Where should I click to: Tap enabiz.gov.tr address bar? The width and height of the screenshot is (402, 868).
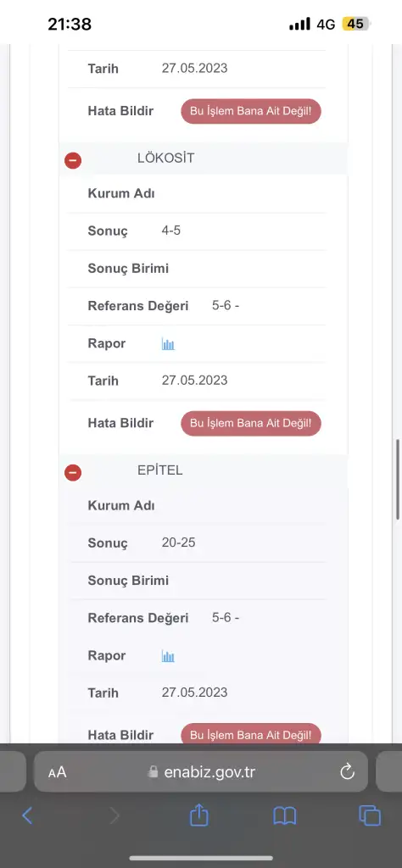click(201, 771)
